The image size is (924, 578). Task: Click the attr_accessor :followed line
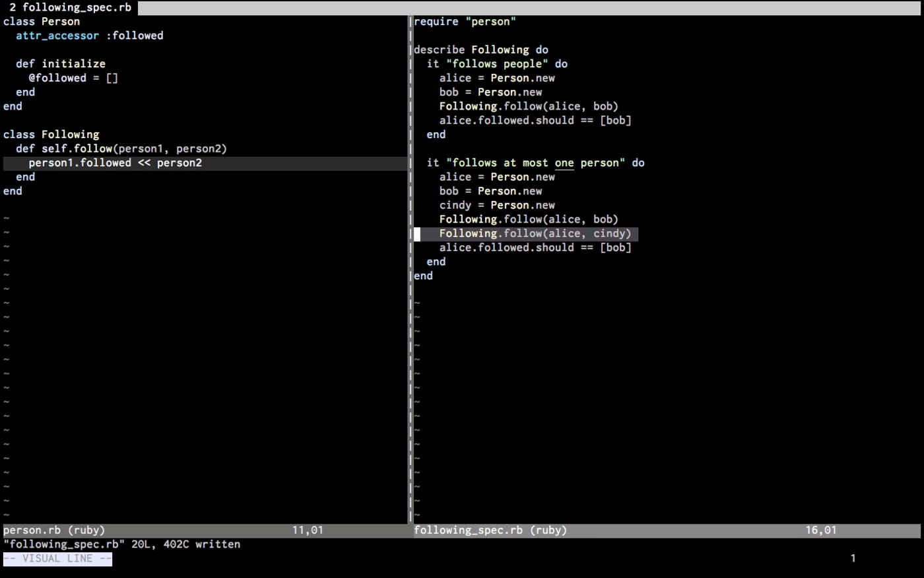(89, 36)
